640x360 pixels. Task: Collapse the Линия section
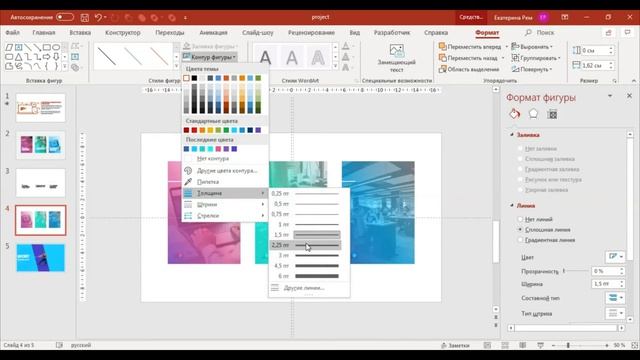[x=512, y=206]
